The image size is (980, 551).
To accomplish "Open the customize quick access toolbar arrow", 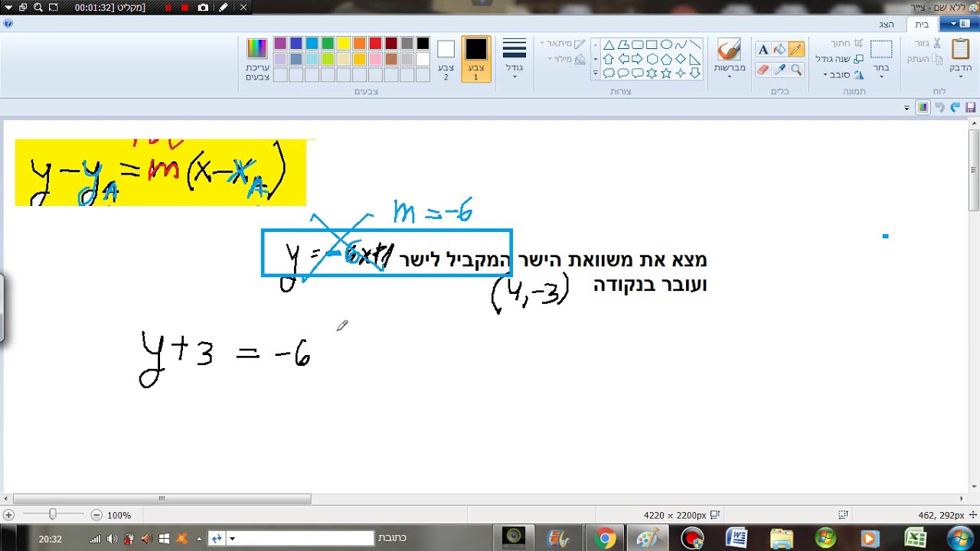I will 906,108.
